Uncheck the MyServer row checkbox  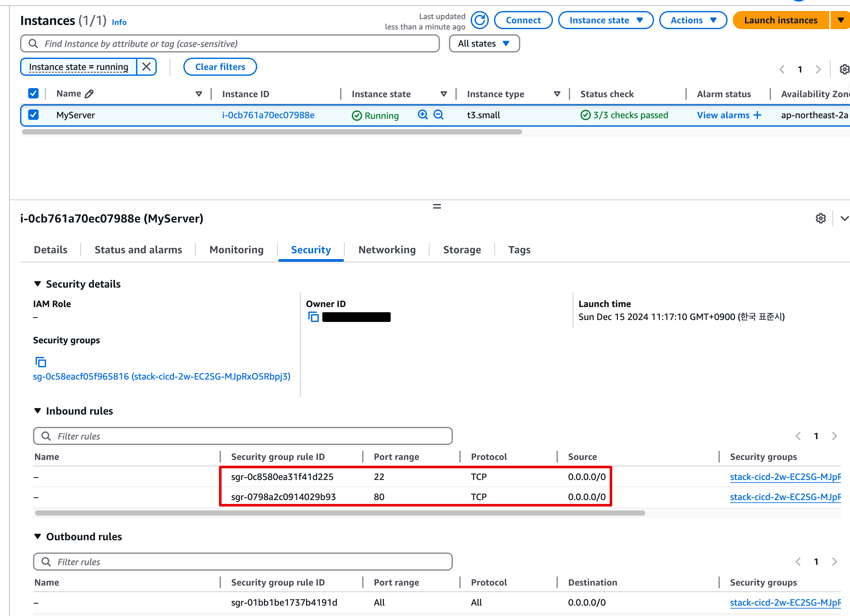tap(33, 115)
